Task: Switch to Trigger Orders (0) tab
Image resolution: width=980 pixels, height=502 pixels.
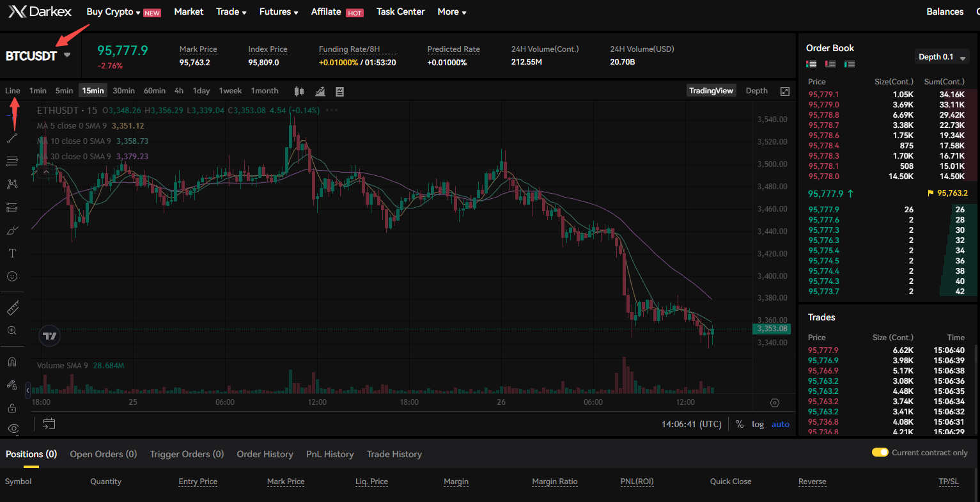Action: [x=187, y=454]
